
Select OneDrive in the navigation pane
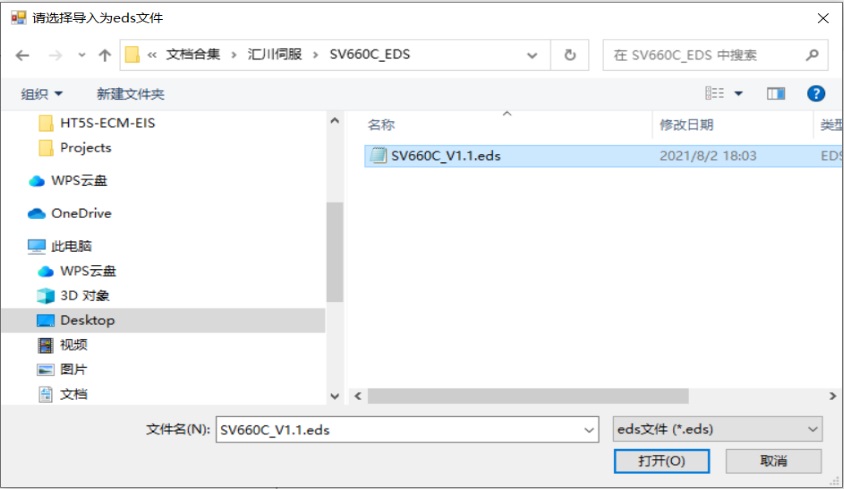(x=80, y=213)
